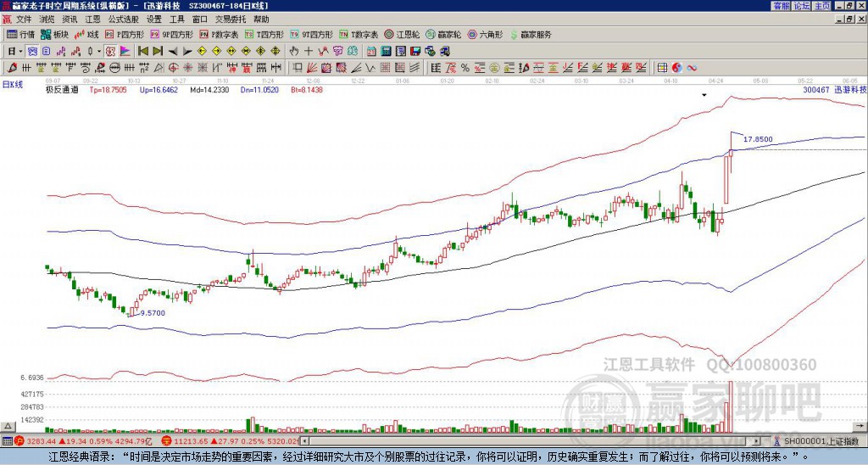868x465 pixels.
Task: Click the circled 金 golden ratio icon
Action: [494, 68]
